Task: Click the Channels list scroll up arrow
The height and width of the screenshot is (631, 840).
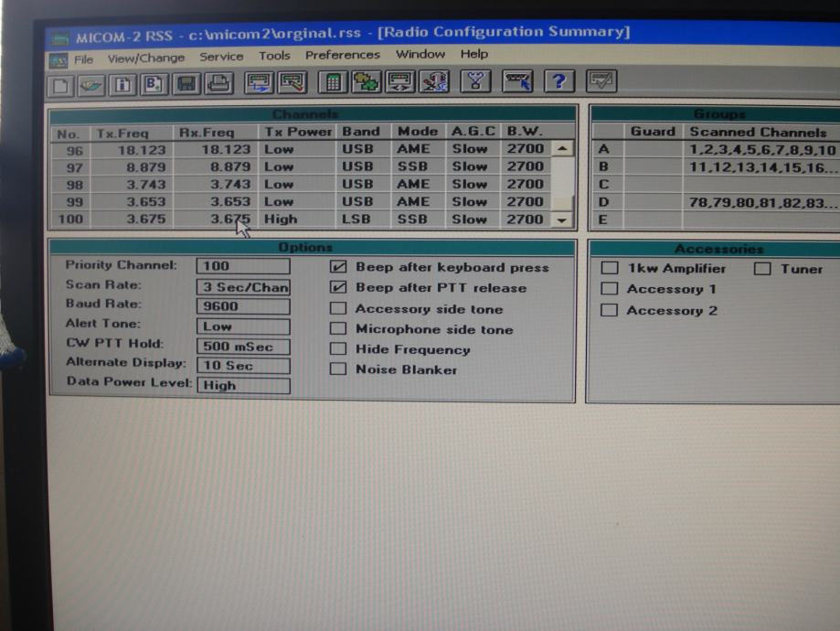Action: coord(562,148)
